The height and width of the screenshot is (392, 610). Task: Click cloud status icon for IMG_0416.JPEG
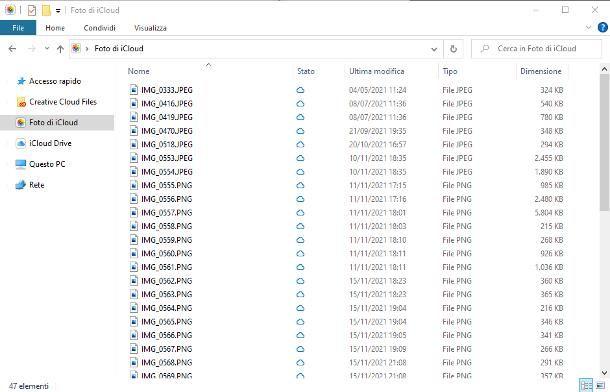point(300,103)
